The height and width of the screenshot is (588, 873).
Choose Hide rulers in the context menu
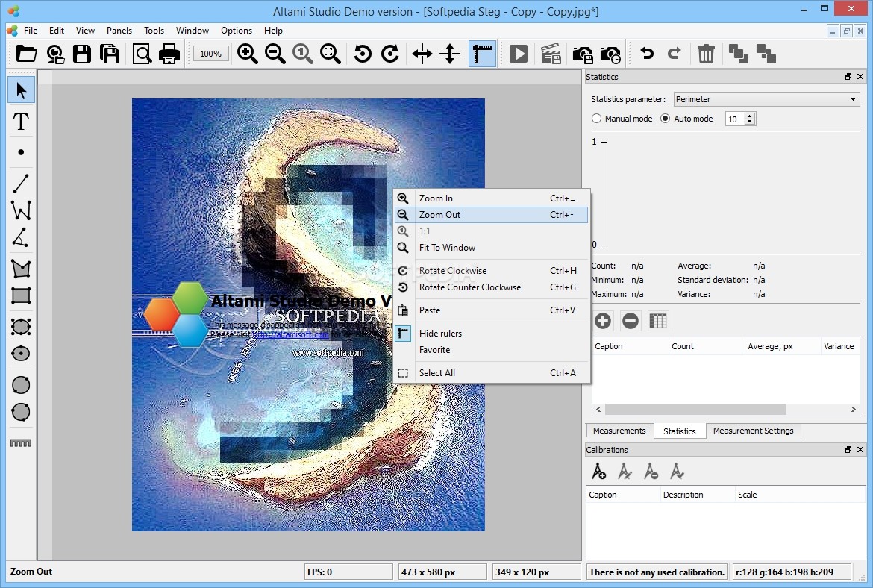click(491, 333)
